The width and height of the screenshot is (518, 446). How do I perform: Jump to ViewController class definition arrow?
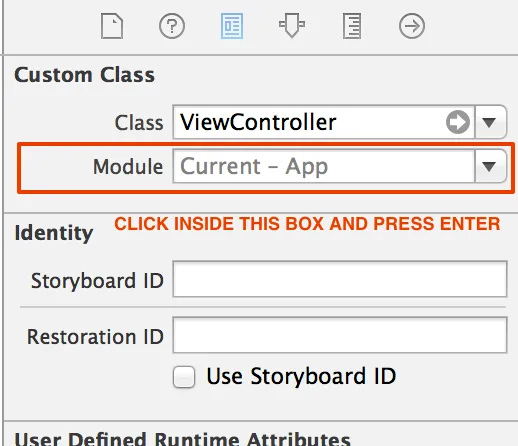pos(458,122)
